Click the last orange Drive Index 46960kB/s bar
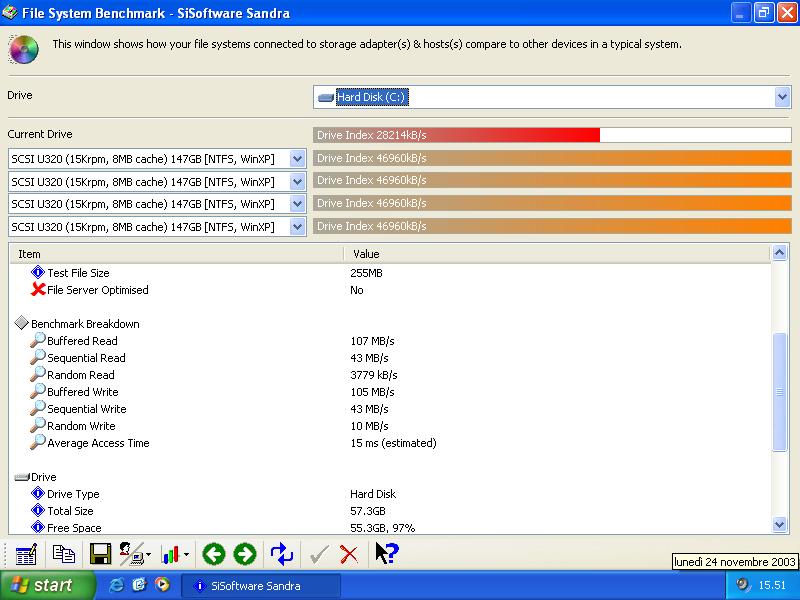Viewport: 800px width, 600px height. pos(553,226)
